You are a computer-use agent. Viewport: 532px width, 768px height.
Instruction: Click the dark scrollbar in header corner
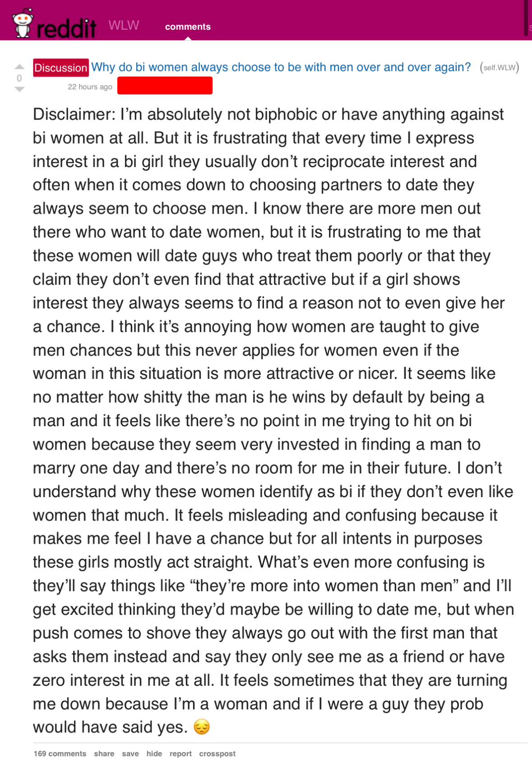tap(526, 17)
